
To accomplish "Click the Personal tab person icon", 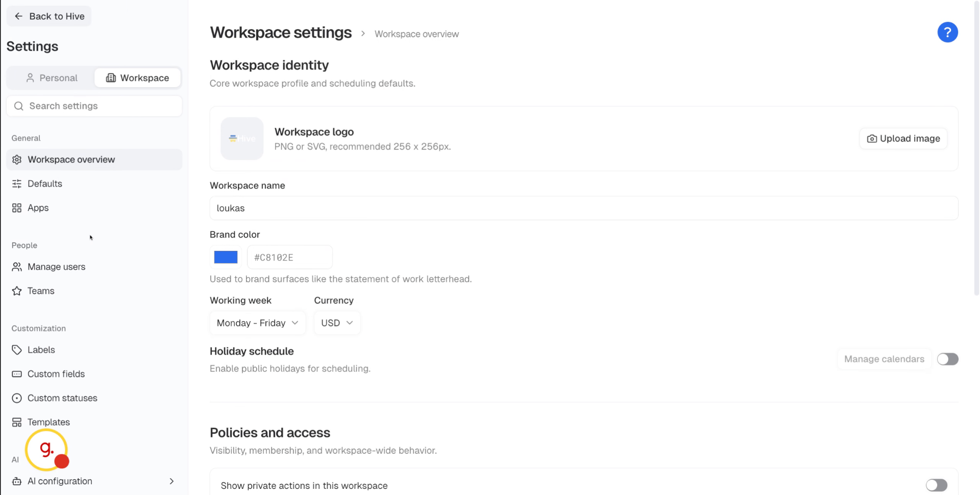I will pos(30,78).
